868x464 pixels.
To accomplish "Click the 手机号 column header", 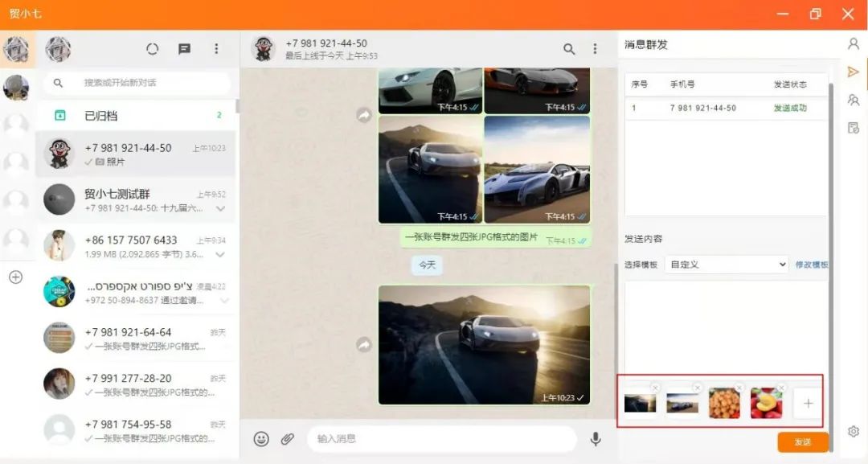I will (x=682, y=84).
